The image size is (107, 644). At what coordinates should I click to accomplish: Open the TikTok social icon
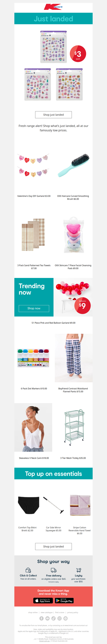click(x=53, y=618)
